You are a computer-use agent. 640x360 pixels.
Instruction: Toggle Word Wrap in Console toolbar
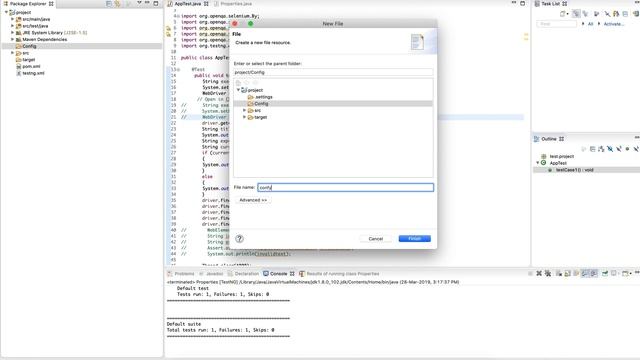pos(576,273)
